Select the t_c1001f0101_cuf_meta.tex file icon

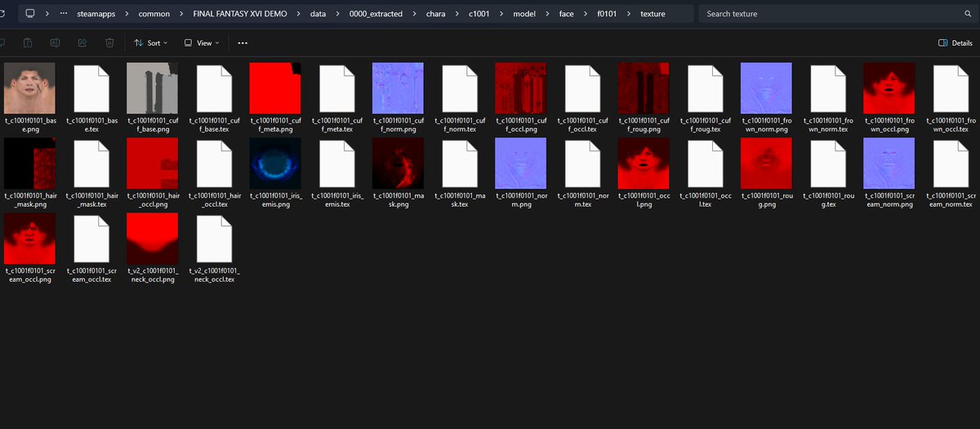[336, 88]
